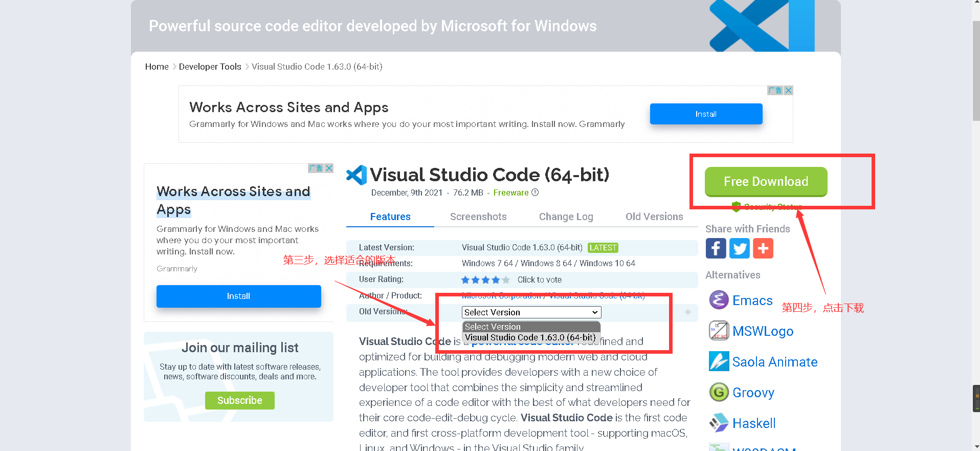Go to Developer Tools breadcrumb

point(210,67)
